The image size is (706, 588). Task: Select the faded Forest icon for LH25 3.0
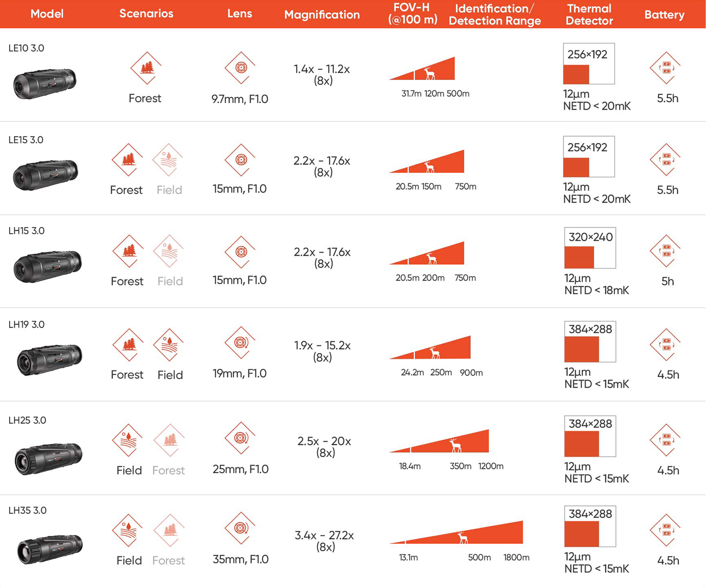tap(169, 440)
